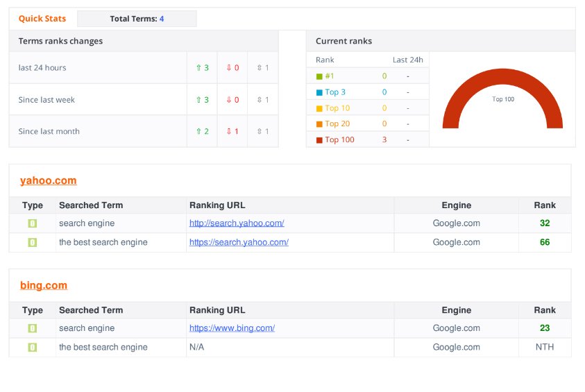
Task: Click the Since last month label
Action: (49, 131)
